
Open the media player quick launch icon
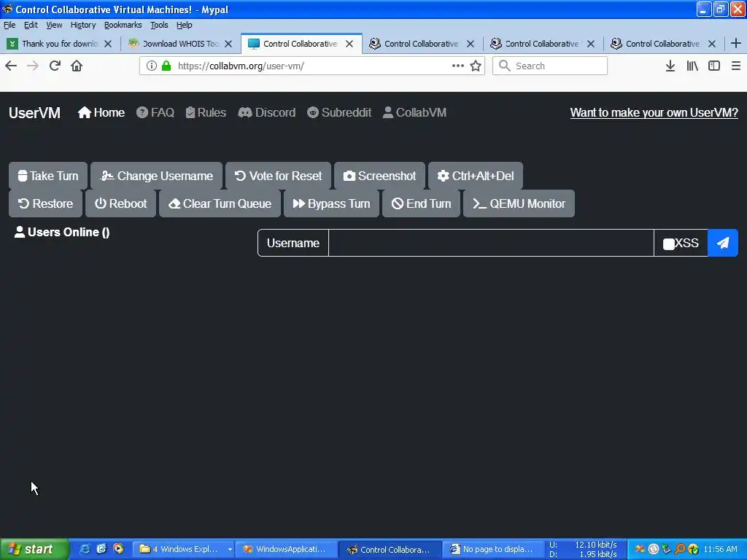coord(118,549)
